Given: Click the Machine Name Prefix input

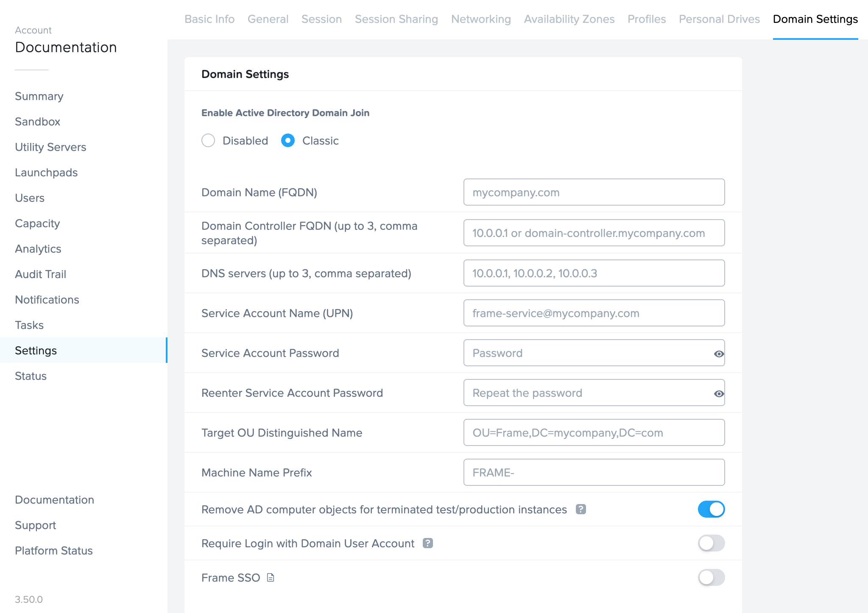Looking at the screenshot, I should click(594, 472).
